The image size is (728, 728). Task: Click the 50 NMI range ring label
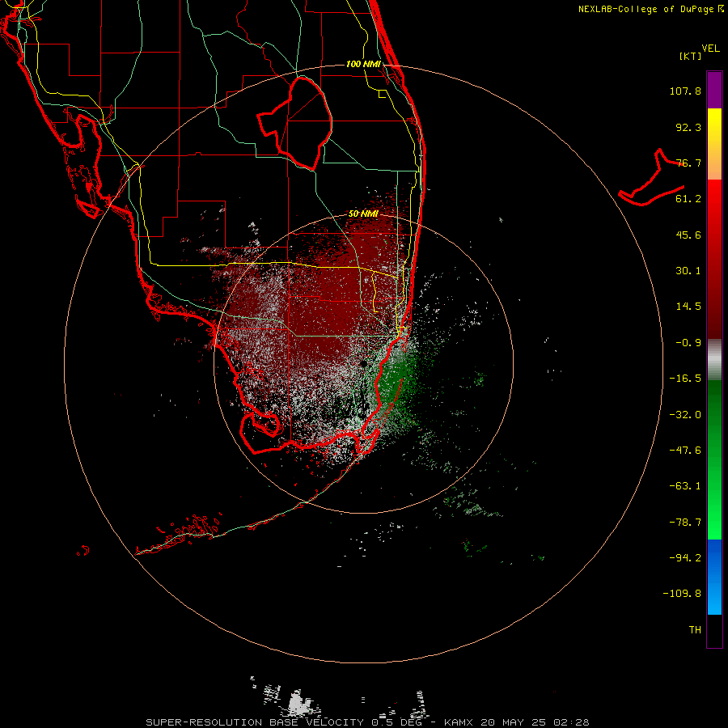point(363,214)
